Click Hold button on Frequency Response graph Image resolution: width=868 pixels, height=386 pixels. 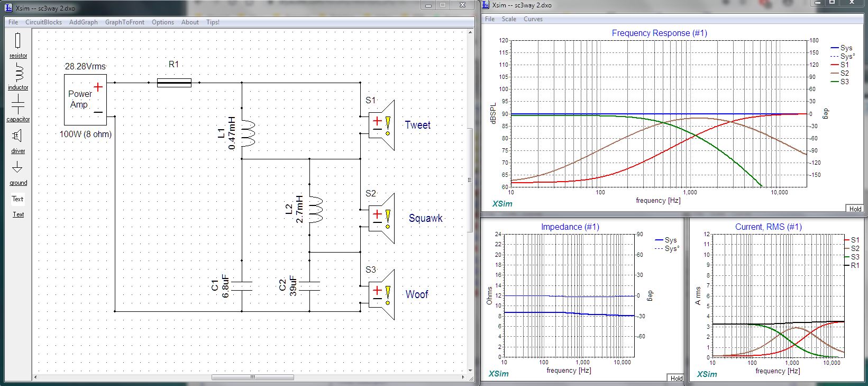[855, 209]
